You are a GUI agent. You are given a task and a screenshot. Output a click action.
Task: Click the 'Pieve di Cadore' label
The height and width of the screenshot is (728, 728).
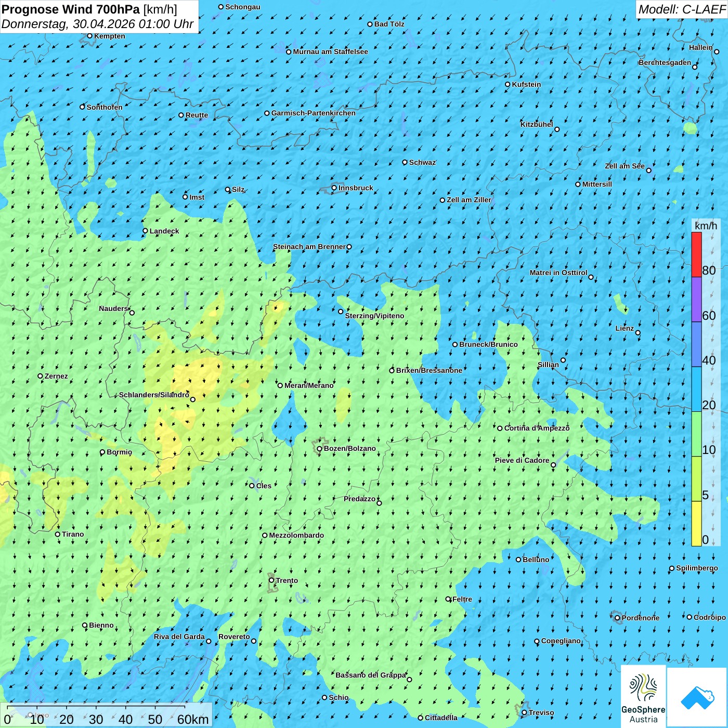522,460
